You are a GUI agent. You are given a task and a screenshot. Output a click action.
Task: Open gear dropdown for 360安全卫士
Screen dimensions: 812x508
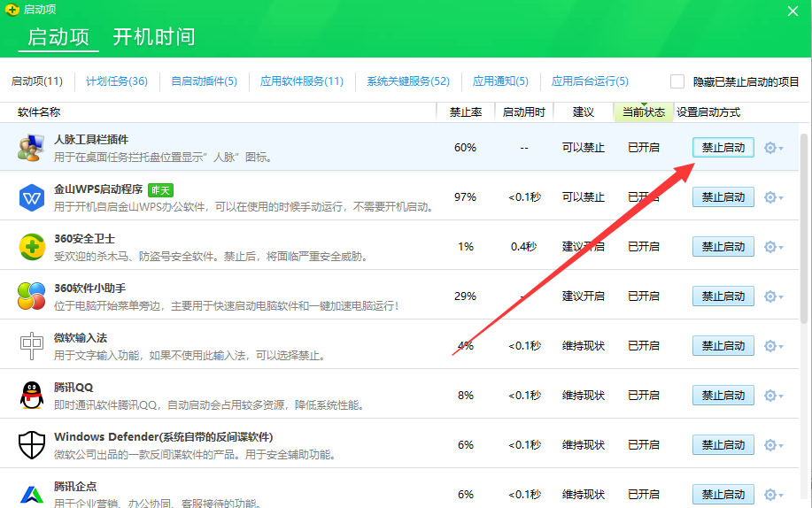(x=773, y=247)
